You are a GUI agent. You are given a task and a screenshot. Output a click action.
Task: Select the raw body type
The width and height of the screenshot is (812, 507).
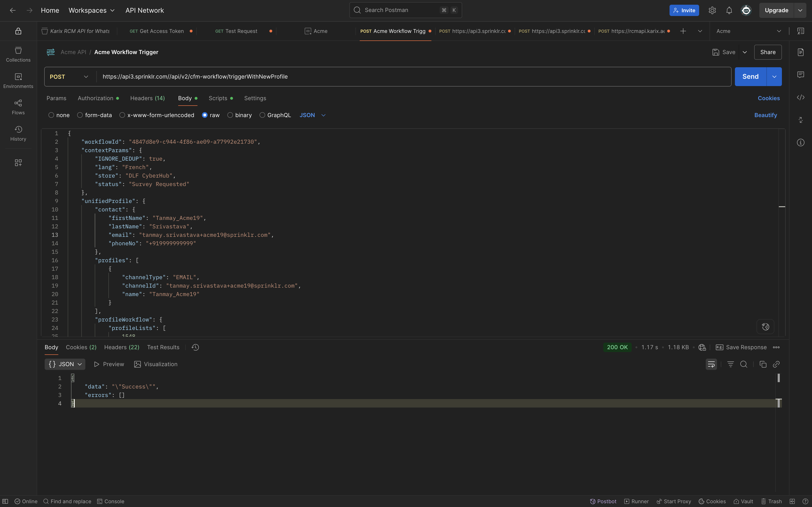[x=205, y=115]
